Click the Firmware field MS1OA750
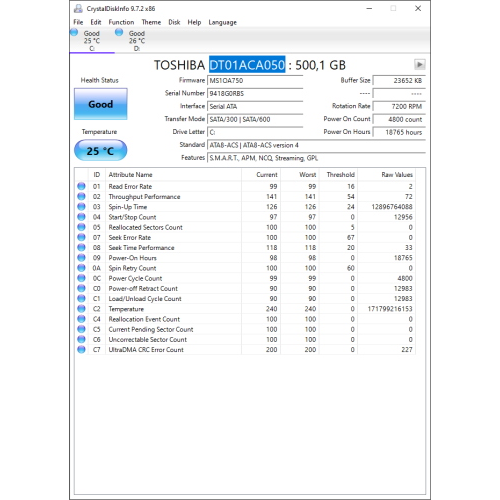 coord(255,81)
